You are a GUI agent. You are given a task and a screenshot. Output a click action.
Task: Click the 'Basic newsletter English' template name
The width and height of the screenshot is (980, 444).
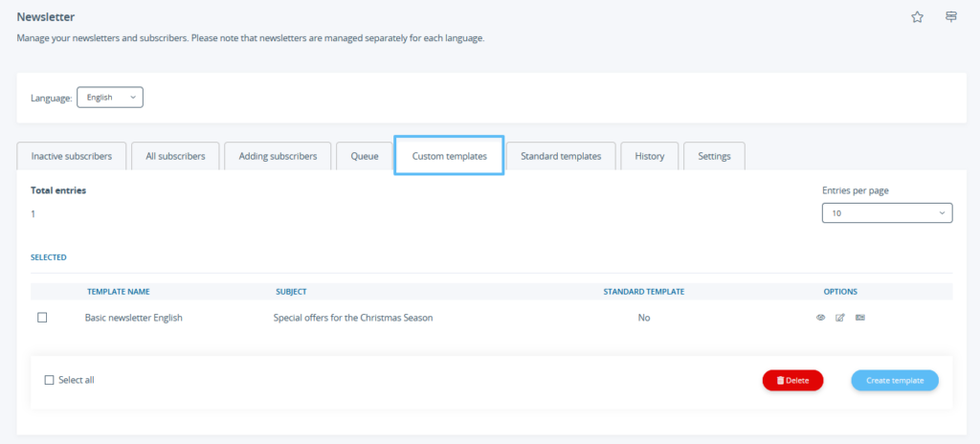(x=134, y=318)
